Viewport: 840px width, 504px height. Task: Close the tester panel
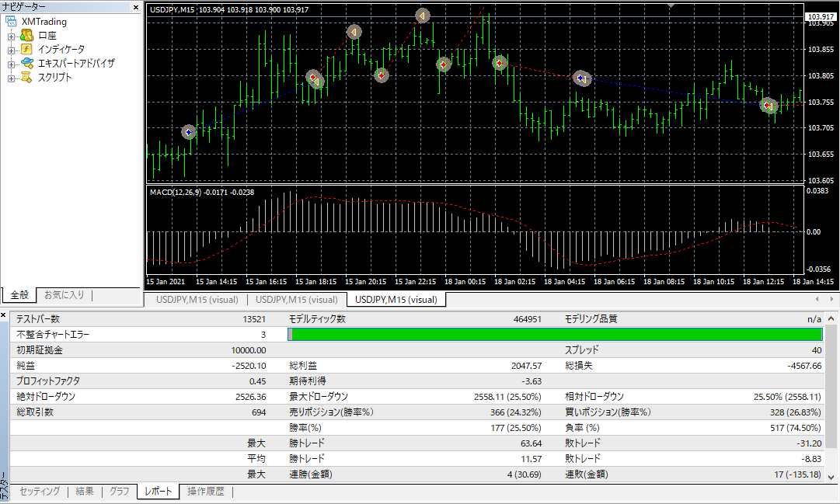click(x=3, y=315)
